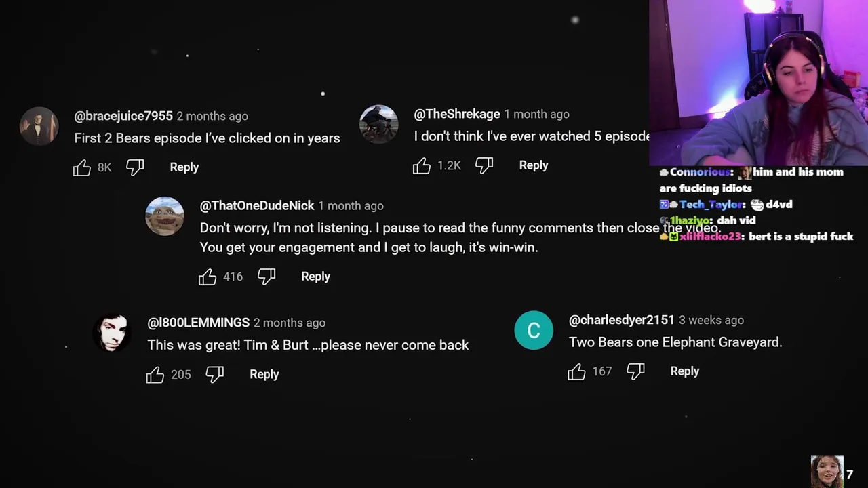Open the @bracejuice7955 username link
Image resolution: width=868 pixels, height=488 pixels.
pyautogui.click(x=123, y=116)
